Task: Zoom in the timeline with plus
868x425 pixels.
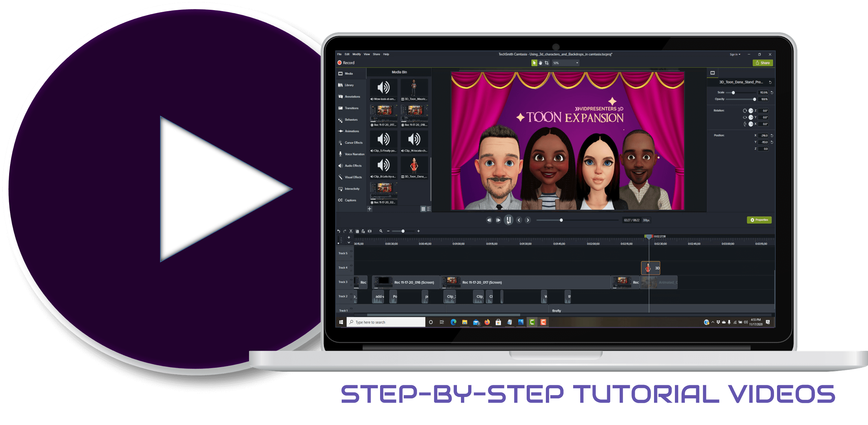Action: click(418, 231)
